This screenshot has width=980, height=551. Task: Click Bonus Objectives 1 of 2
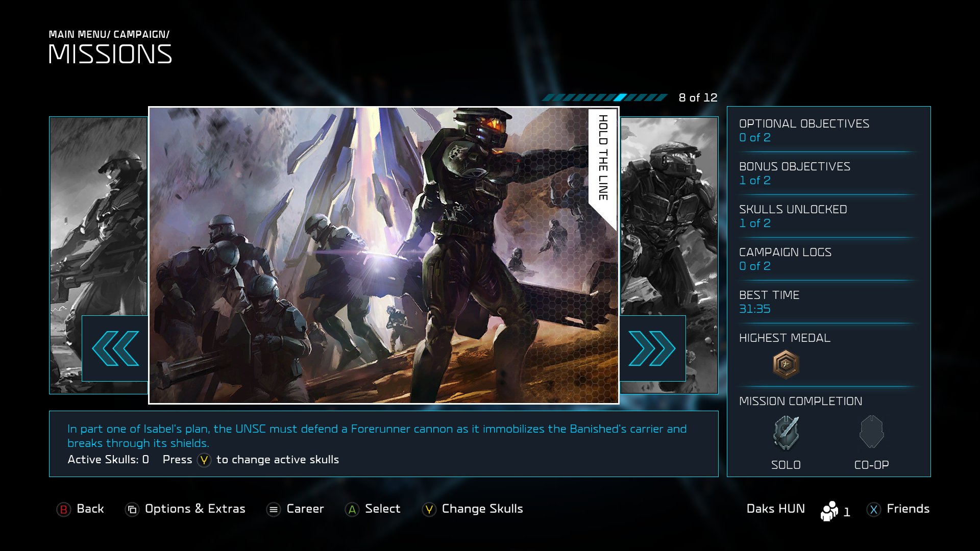pos(795,173)
